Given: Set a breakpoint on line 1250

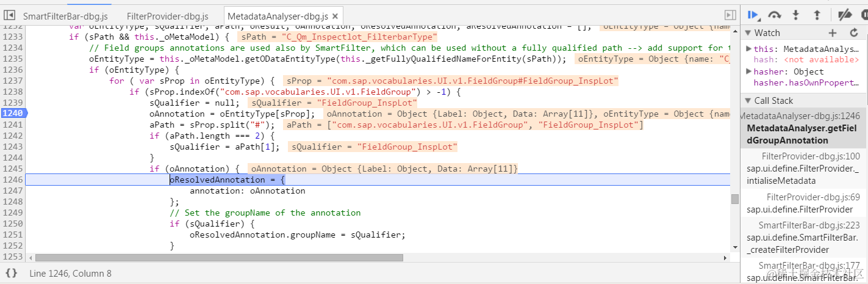Looking at the screenshot, I should tap(13, 224).
